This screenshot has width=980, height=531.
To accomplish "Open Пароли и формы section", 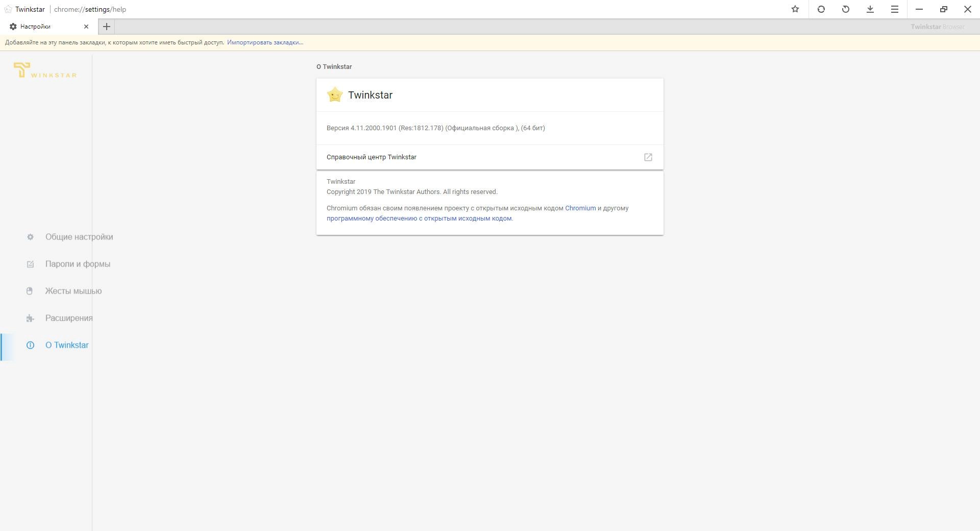I will coord(78,264).
